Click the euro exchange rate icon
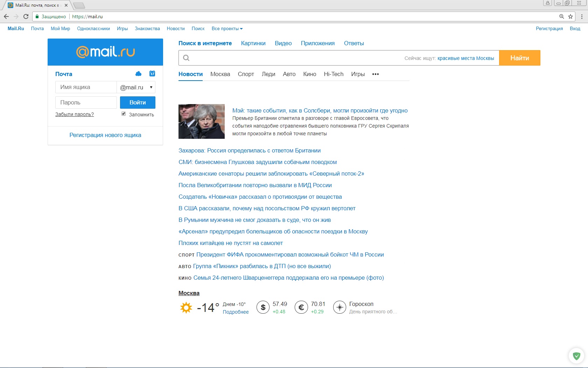The image size is (588, 368). pos(301,307)
